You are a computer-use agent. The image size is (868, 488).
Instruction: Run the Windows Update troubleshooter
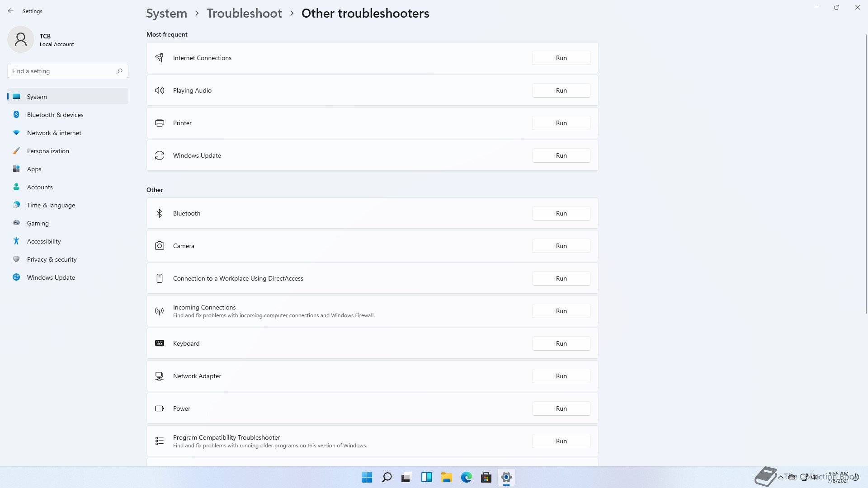561,155
